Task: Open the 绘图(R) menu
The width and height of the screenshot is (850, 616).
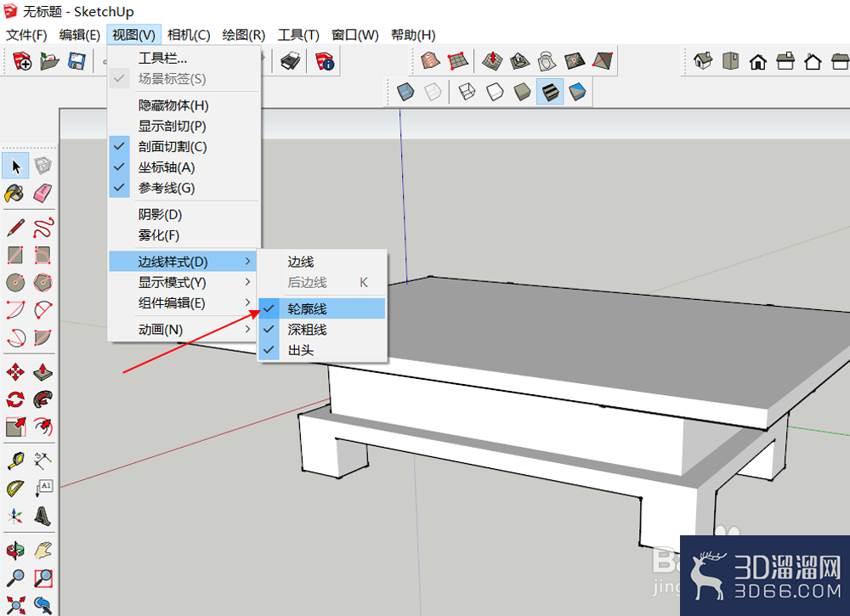Action: (244, 35)
